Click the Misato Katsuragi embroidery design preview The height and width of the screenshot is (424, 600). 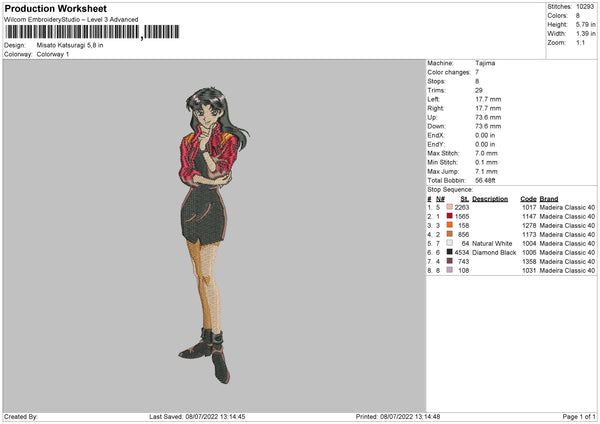(214, 235)
